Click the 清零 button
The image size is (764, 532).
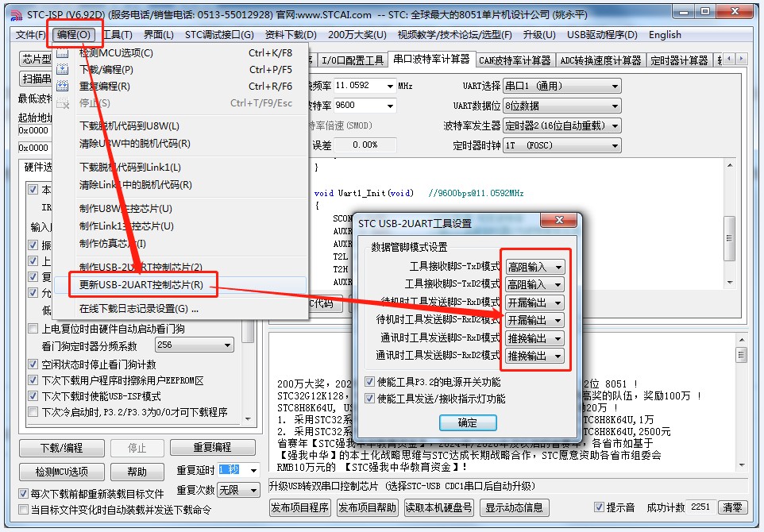[x=732, y=507]
